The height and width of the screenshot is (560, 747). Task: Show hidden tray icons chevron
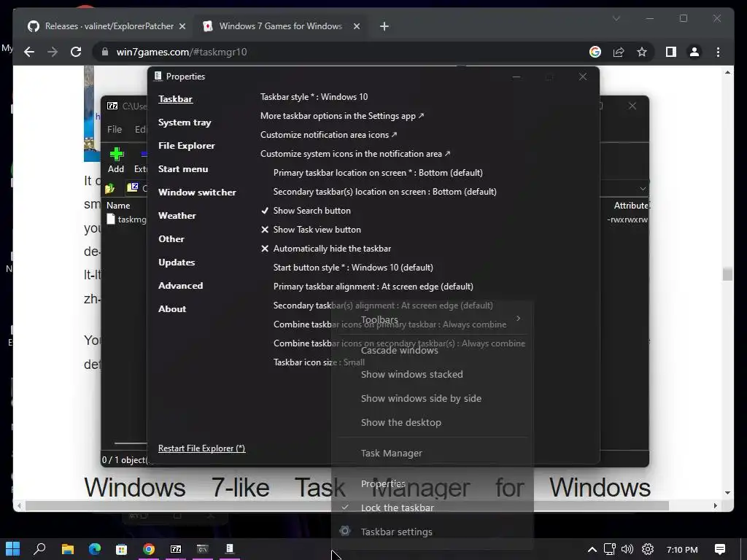pos(592,550)
